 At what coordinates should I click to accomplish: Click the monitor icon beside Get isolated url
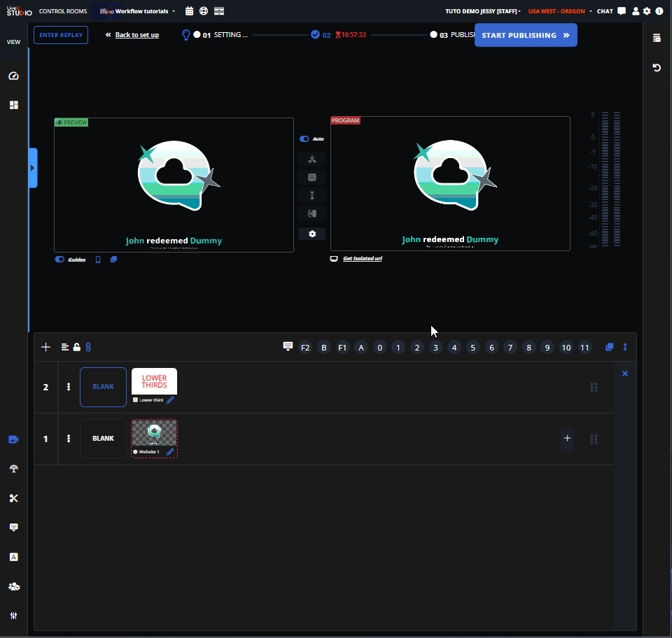tap(334, 259)
